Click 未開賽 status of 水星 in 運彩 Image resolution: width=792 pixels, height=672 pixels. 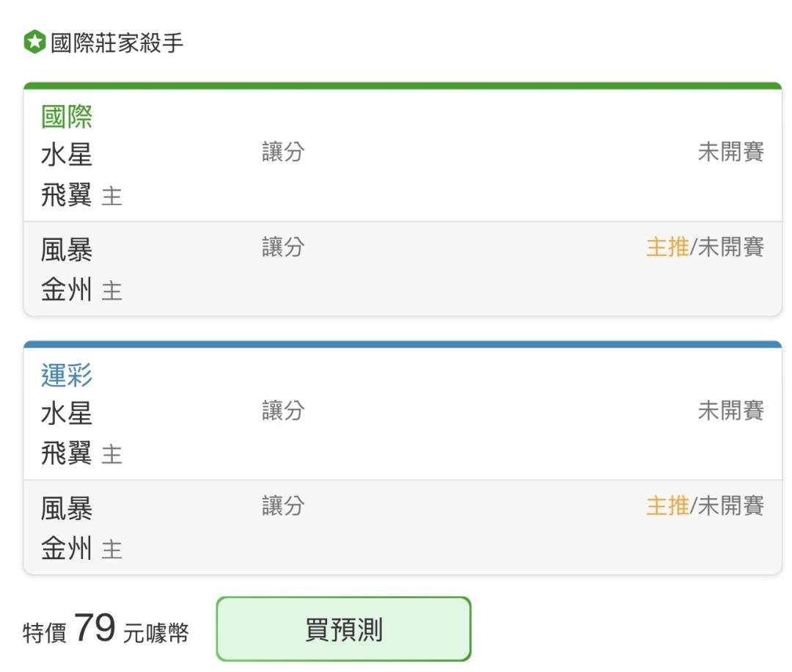coord(731,410)
